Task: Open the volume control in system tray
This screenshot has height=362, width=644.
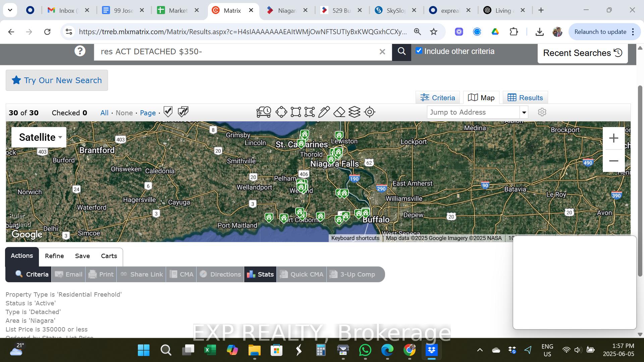Action: click(577, 350)
